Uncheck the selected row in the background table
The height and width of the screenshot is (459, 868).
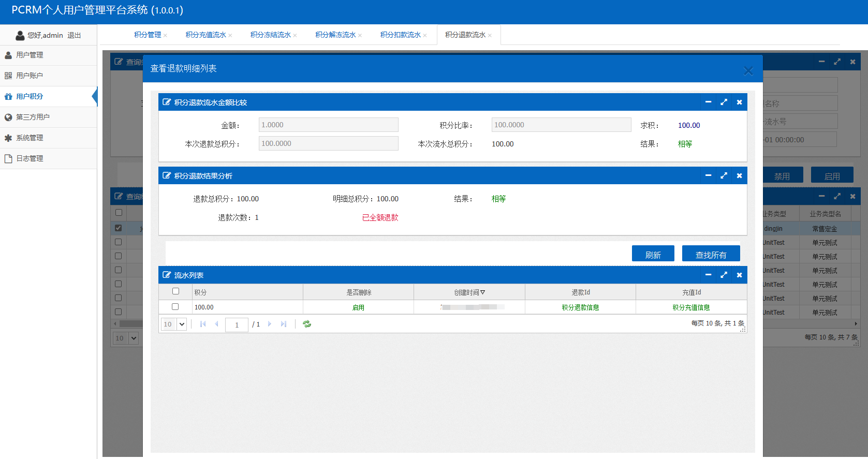[x=119, y=228]
